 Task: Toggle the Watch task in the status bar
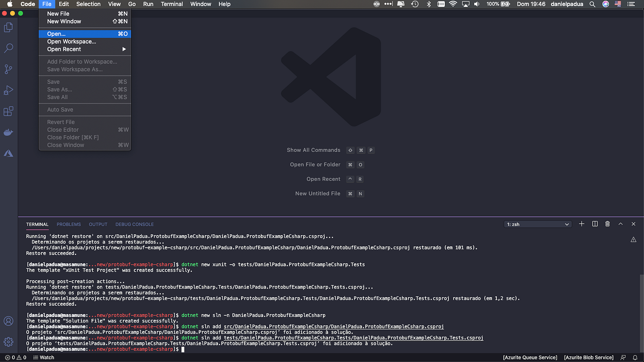[x=43, y=357]
